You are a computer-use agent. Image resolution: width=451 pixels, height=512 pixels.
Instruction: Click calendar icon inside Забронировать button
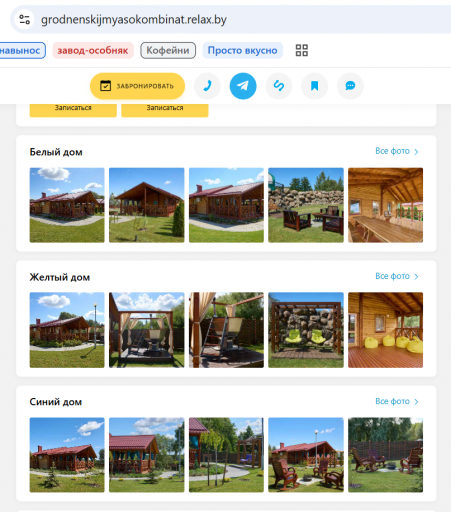point(105,86)
